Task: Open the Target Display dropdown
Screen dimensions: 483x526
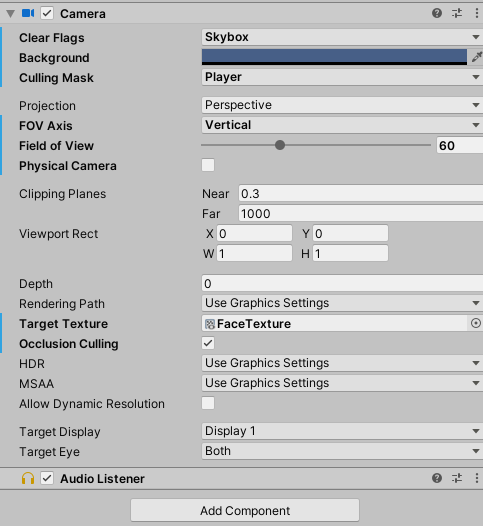Action: click(x=342, y=431)
